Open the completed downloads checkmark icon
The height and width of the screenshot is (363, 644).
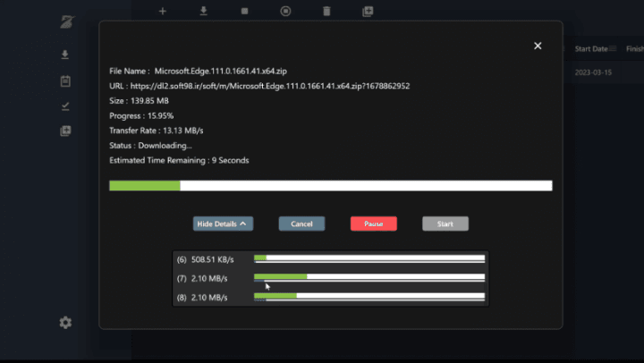coord(65,106)
